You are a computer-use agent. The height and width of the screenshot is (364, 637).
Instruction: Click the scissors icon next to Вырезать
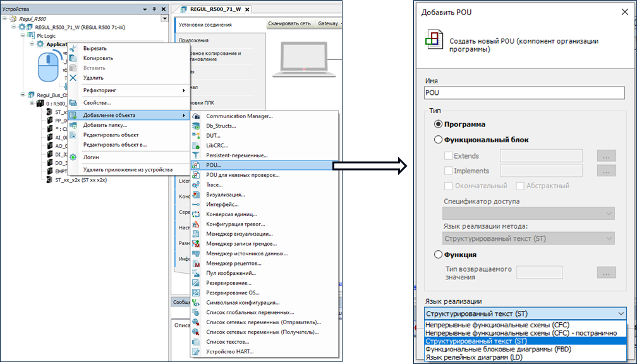pos(73,49)
